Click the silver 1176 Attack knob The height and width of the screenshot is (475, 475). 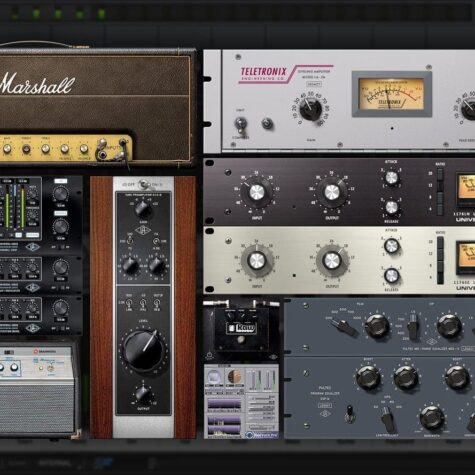coord(392,246)
